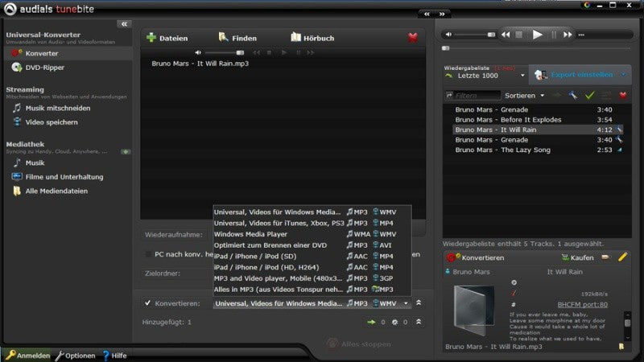Screen dimensions: 644x362
Task: Click the Anmelden login button
Action: pyautogui.click(x=28, y=356)
